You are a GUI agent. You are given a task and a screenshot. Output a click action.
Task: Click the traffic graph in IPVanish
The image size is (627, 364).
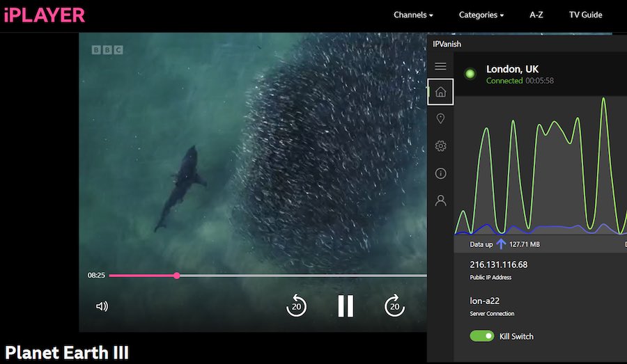point(540,166)
